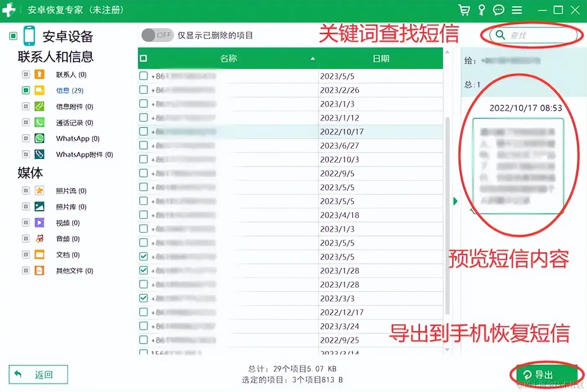Image resolution: width=587 pixels, height=392 pixels.
Task: Click the list scrollbar down arrow
Action: [447, 350]
